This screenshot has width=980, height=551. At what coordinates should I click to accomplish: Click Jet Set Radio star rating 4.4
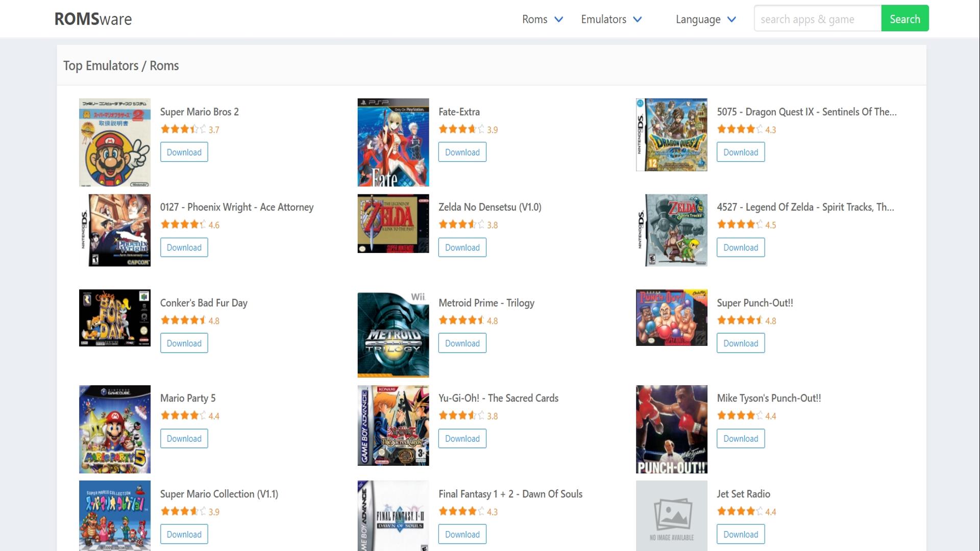746,511
